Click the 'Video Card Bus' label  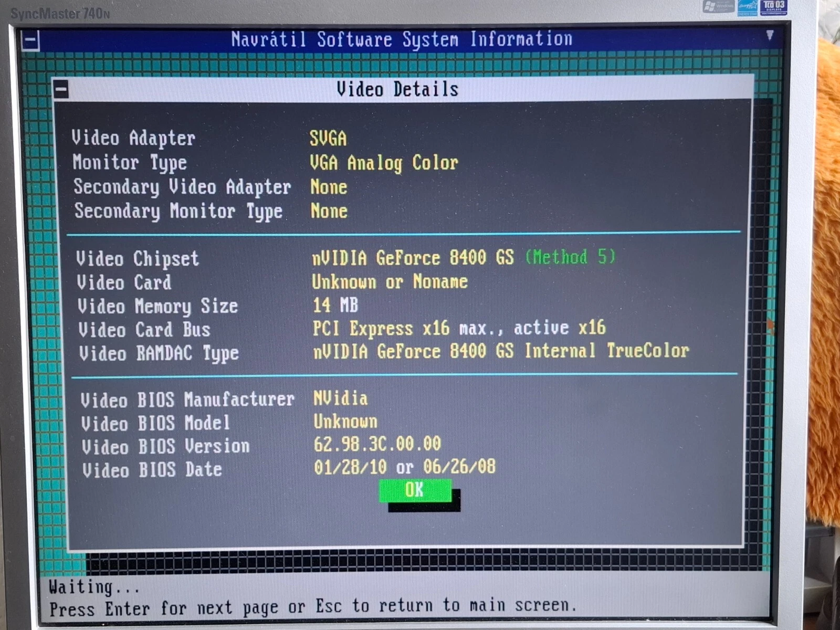[x=144, y=330]
